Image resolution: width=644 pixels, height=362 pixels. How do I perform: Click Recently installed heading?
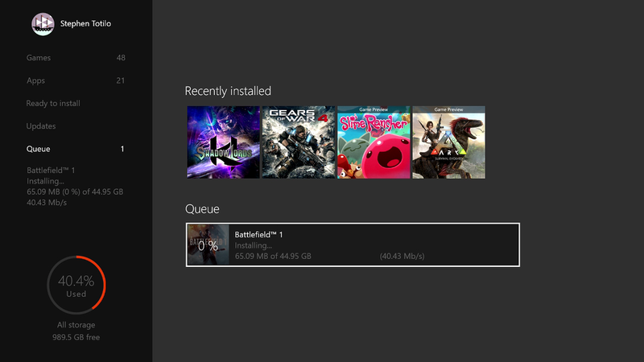tap(228, 91)
